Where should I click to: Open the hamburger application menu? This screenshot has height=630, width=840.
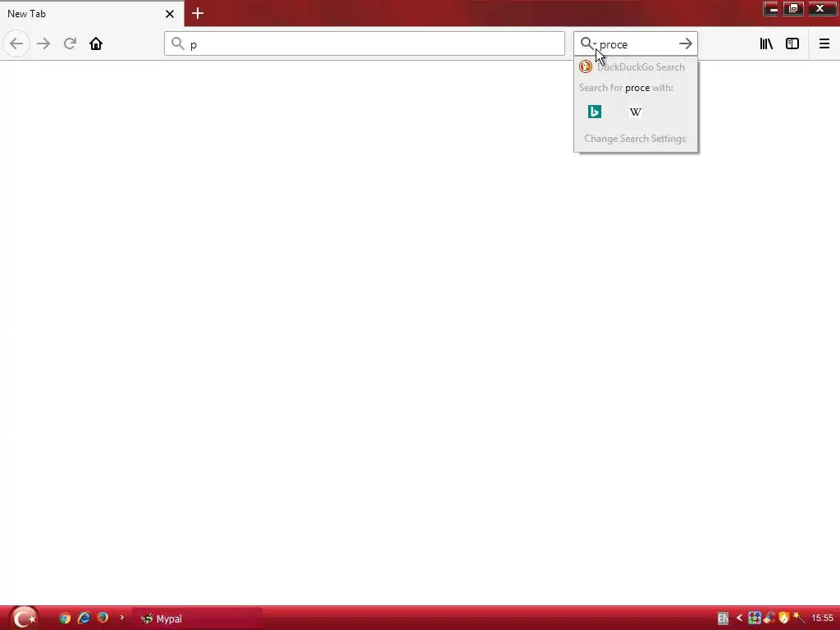point(824,43)
